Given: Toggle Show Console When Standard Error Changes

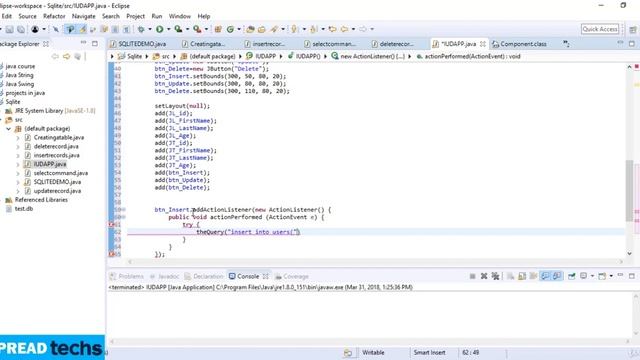Looking at the screenshot, I should coord(557,276).
